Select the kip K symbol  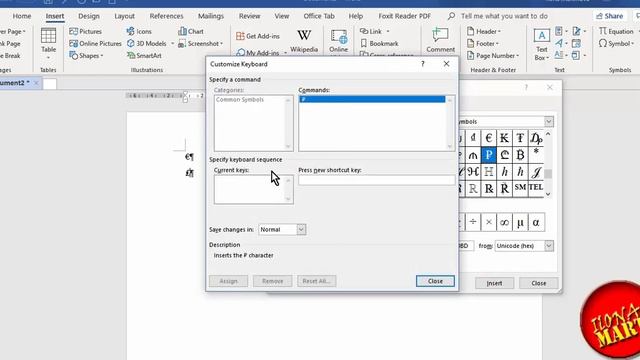click(504, 138)
